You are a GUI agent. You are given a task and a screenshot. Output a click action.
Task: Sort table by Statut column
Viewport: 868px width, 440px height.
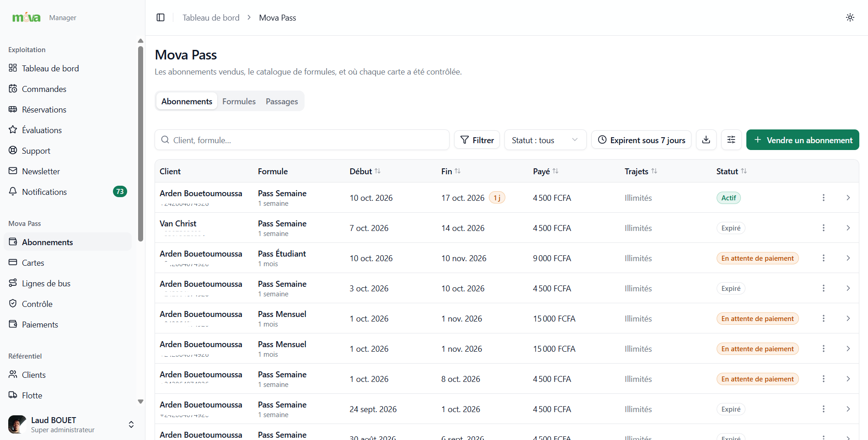tap(731, 171)
